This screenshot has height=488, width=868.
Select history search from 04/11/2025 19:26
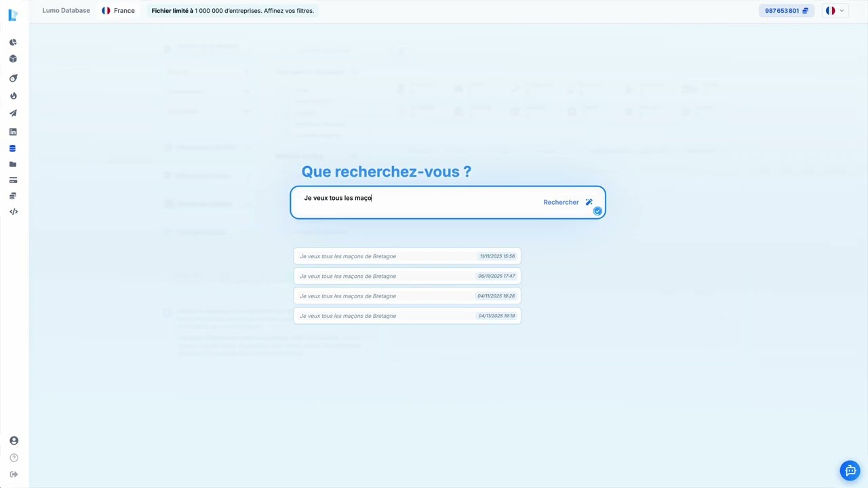tap(407, 296)
